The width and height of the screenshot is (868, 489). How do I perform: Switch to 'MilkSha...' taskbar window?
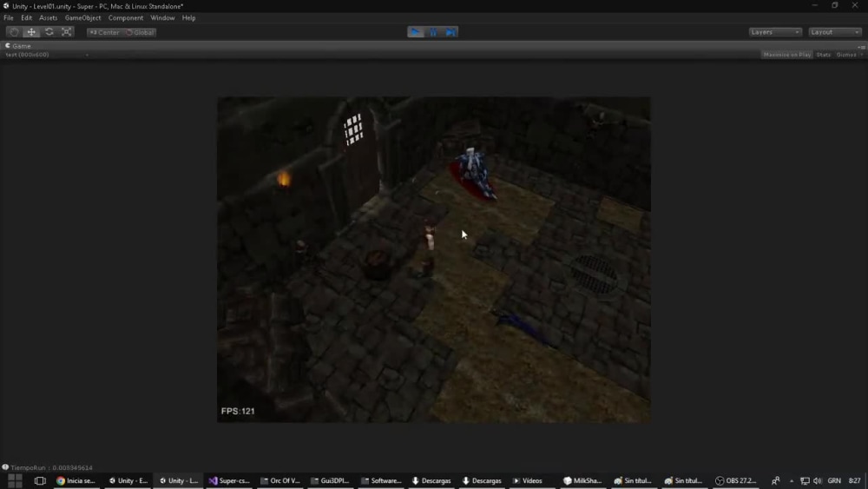pyautogui.click(x=582, y=480)
